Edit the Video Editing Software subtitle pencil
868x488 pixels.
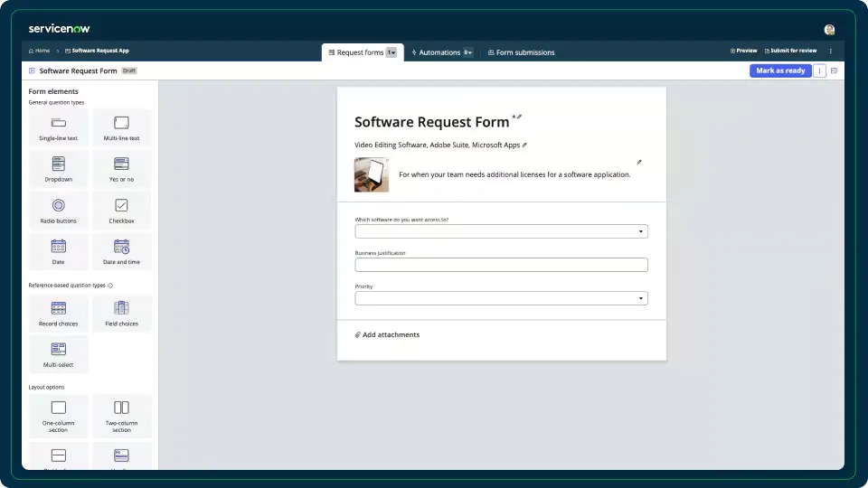tap(524, 145)
